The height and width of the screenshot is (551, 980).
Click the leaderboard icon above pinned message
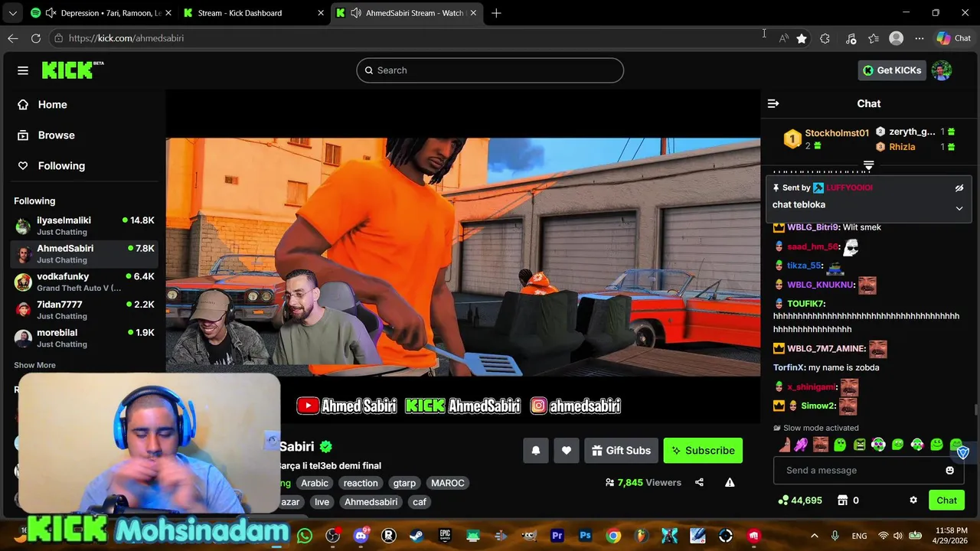[869, 165]
